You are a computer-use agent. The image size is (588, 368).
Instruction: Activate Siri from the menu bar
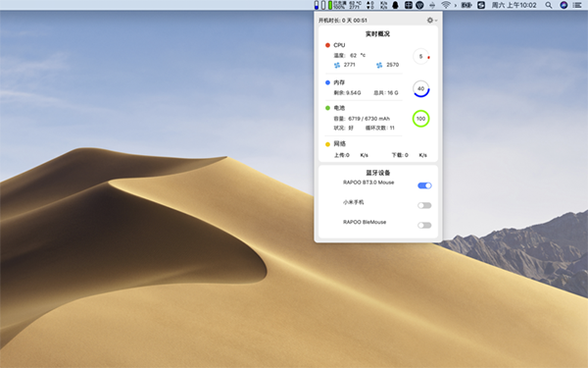click(563, 5)
